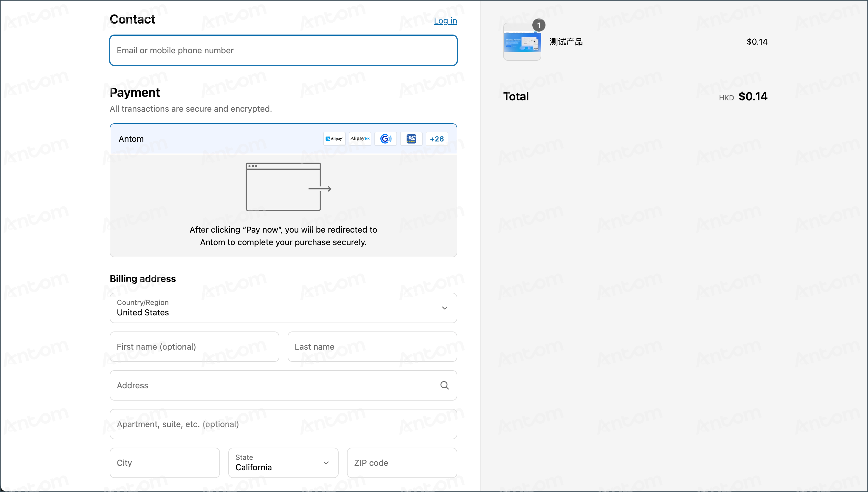This screenshot has height=492, width=868.
Task: Open the Country/Region dropdown
Action: (x=283, y=308)
